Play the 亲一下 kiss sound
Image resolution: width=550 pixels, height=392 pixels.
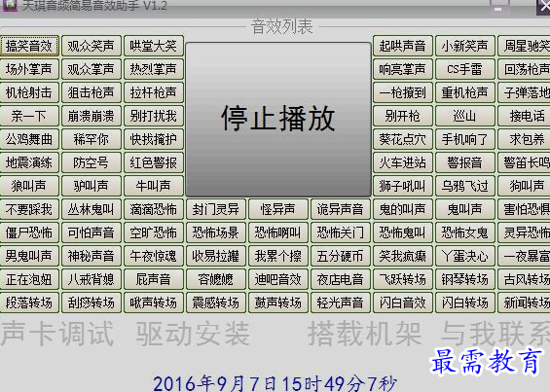point(29,116)
